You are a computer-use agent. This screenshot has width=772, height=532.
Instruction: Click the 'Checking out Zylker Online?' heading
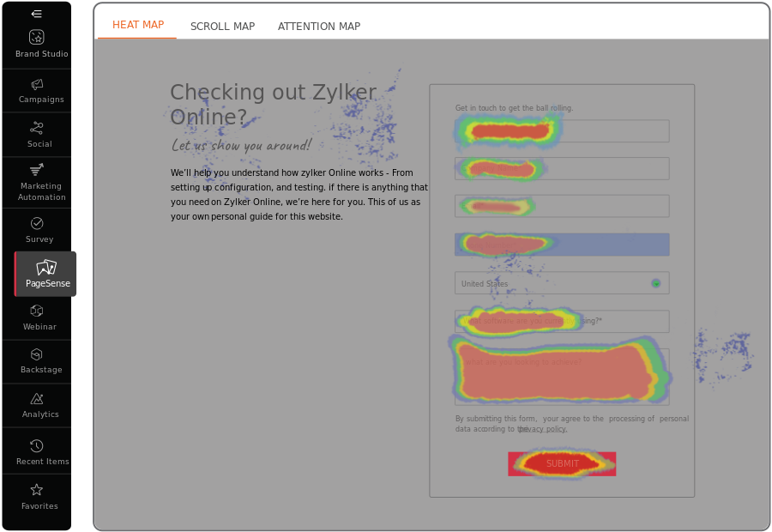(274, 105)
